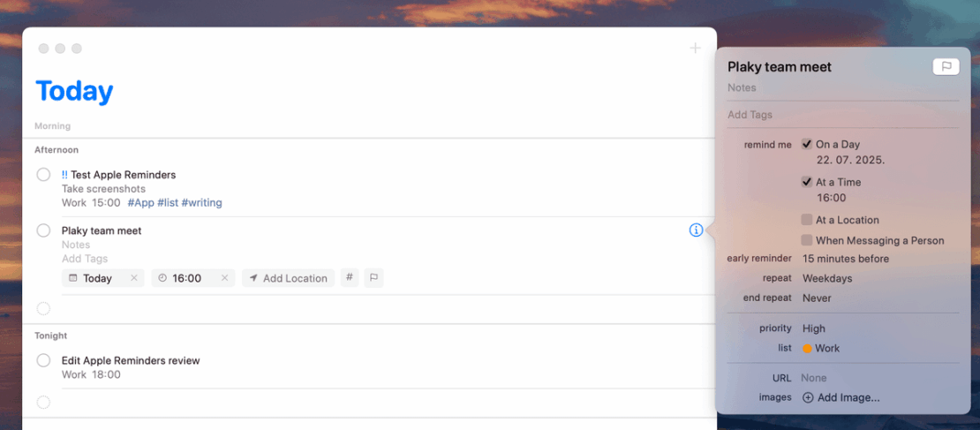Open the early reminder 15 minutes before dropdown

coord(845,259)
